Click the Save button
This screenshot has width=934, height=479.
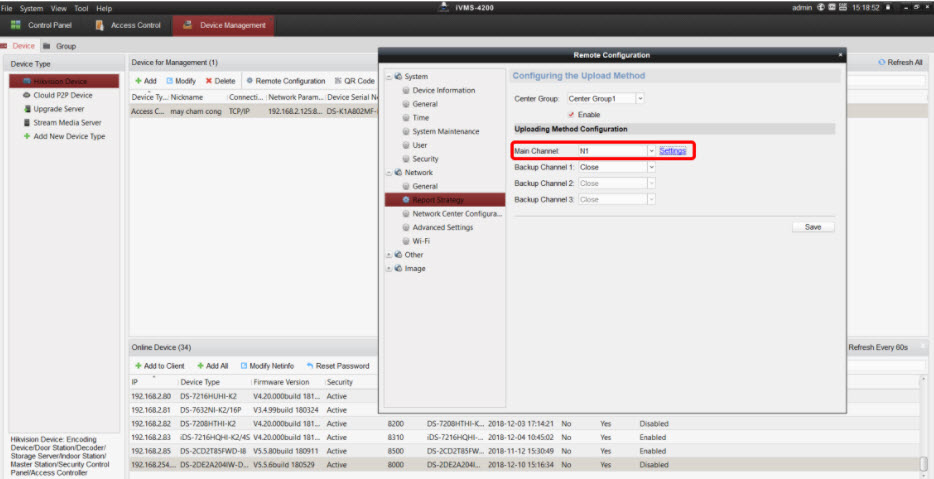(812, 227)
